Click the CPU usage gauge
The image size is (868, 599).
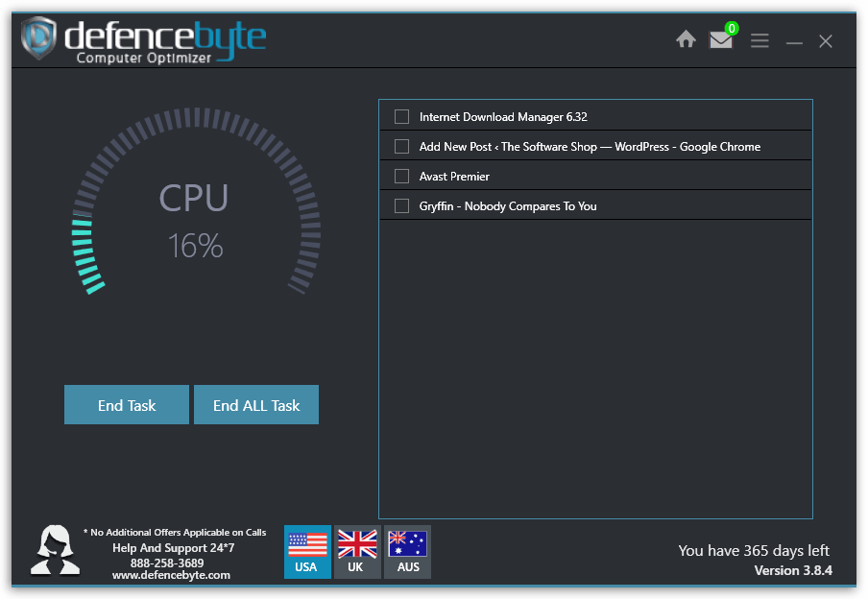(193, 206)
